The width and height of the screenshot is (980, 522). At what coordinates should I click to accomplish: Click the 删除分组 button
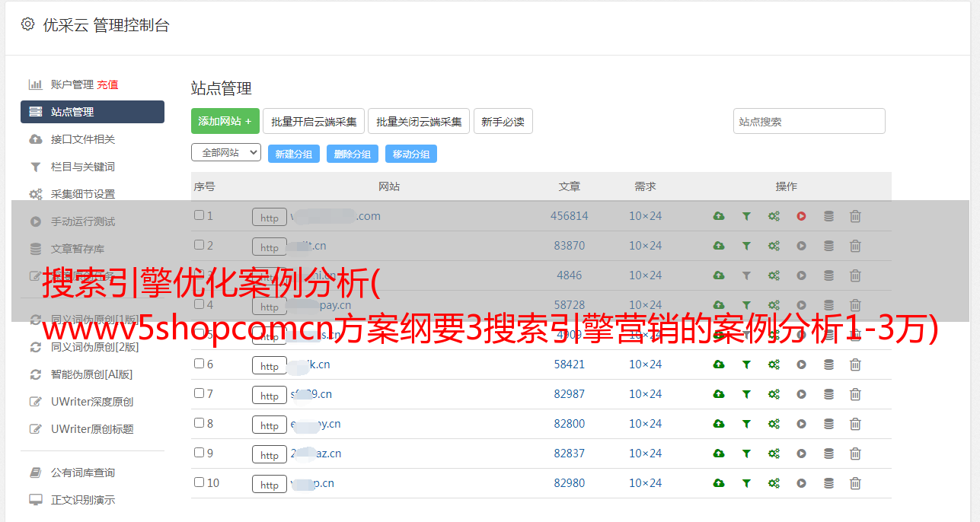[353, 154]
